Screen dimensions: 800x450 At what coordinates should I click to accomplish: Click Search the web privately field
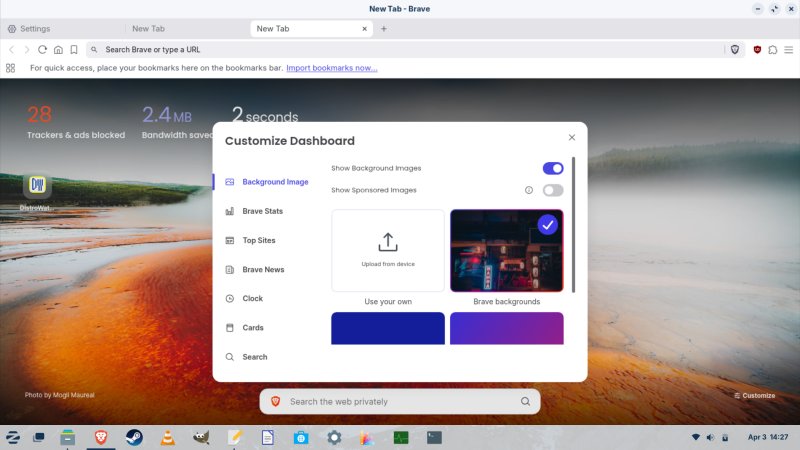(400, 402)
